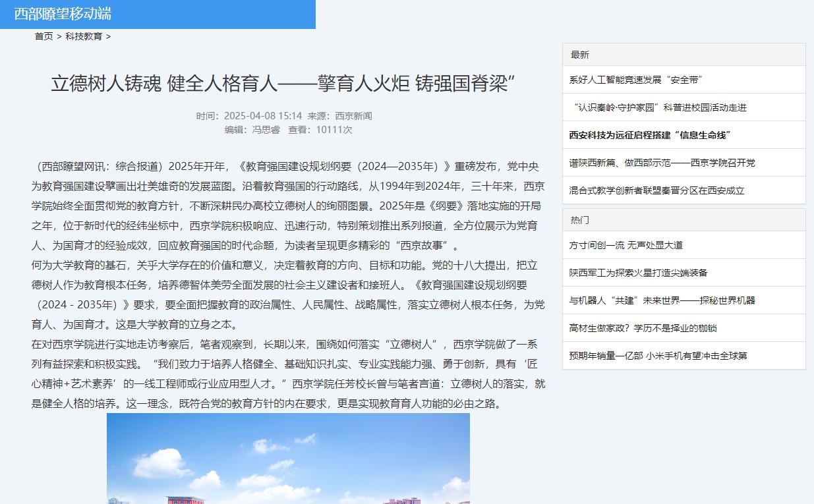Screen dimensions: 814x504
Task: Open hot article 陕西军工为探索火星打造尖端装备
Action: (638, 273)
